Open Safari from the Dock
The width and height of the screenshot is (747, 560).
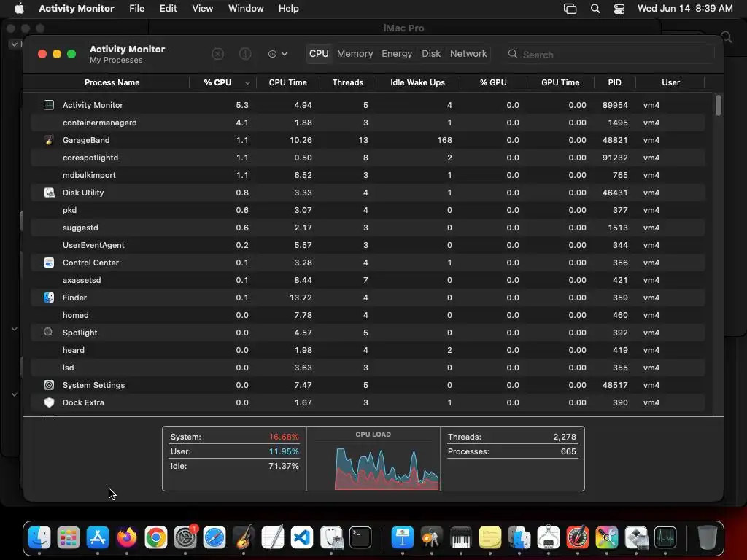[x=214, y=537]
